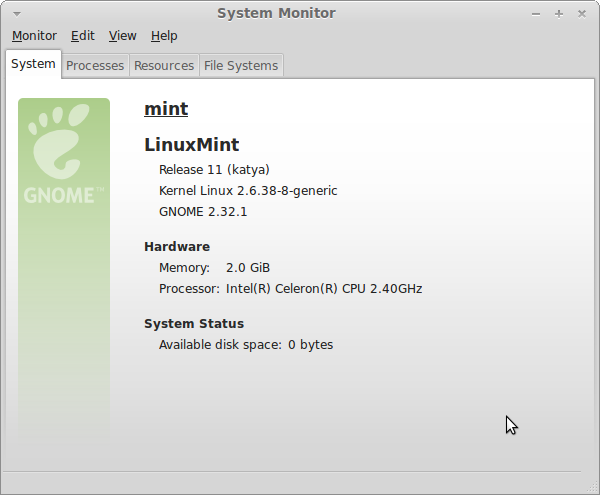Open the Monitor menu

[34, 36]
